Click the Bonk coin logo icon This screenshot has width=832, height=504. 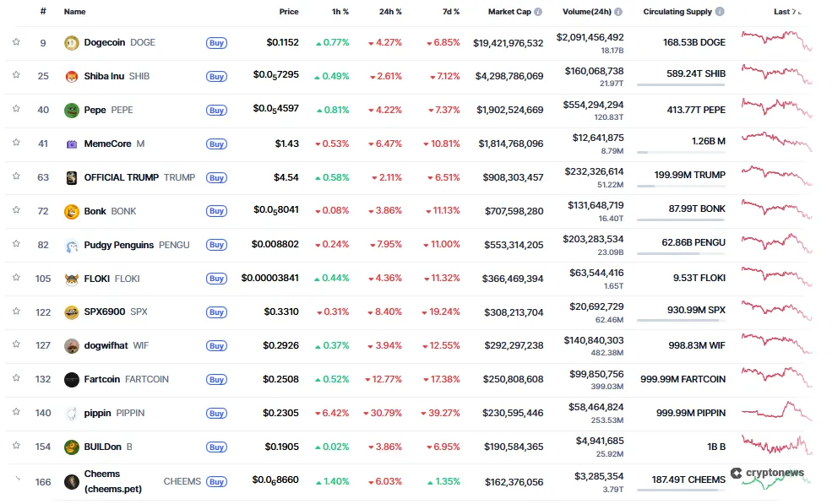click(72, 212)
